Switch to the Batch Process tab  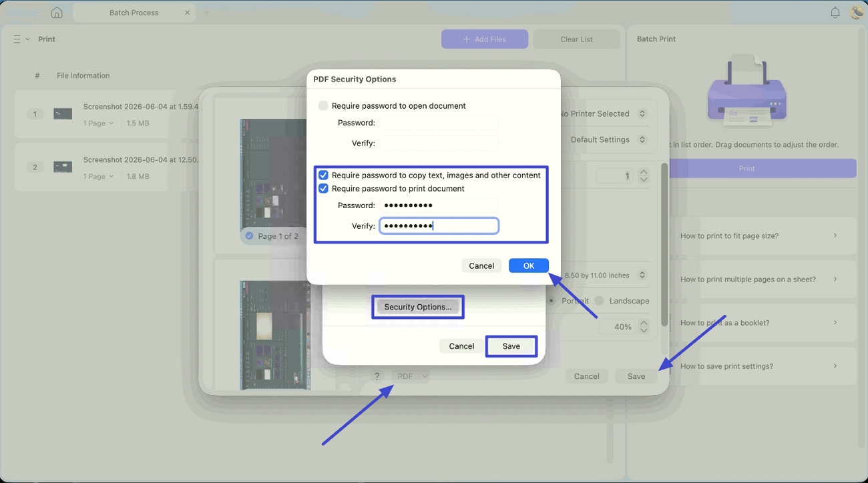[x=134, y=13]
